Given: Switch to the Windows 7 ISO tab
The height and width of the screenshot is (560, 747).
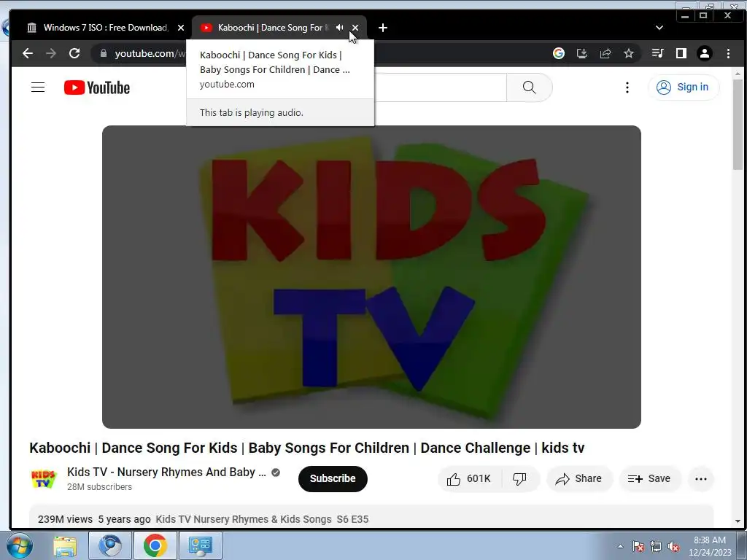Looking at the screenshot, I should pyautogui.click(x=105, y=28).
